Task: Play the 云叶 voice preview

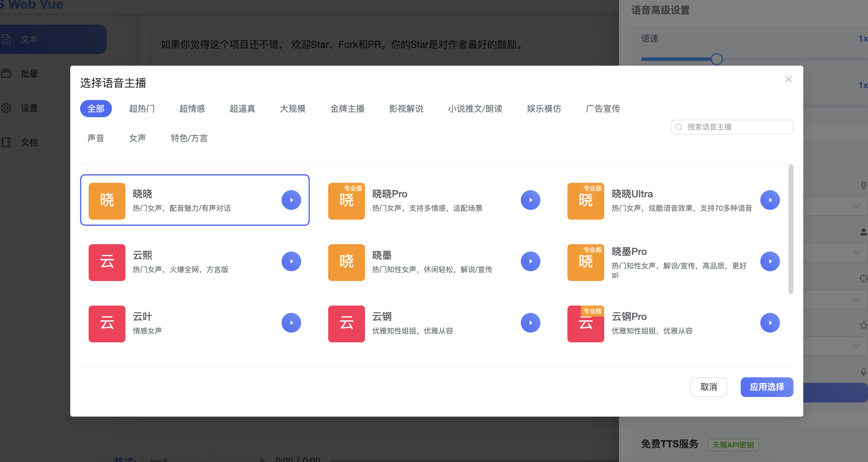Action: [x=291, y=322]
